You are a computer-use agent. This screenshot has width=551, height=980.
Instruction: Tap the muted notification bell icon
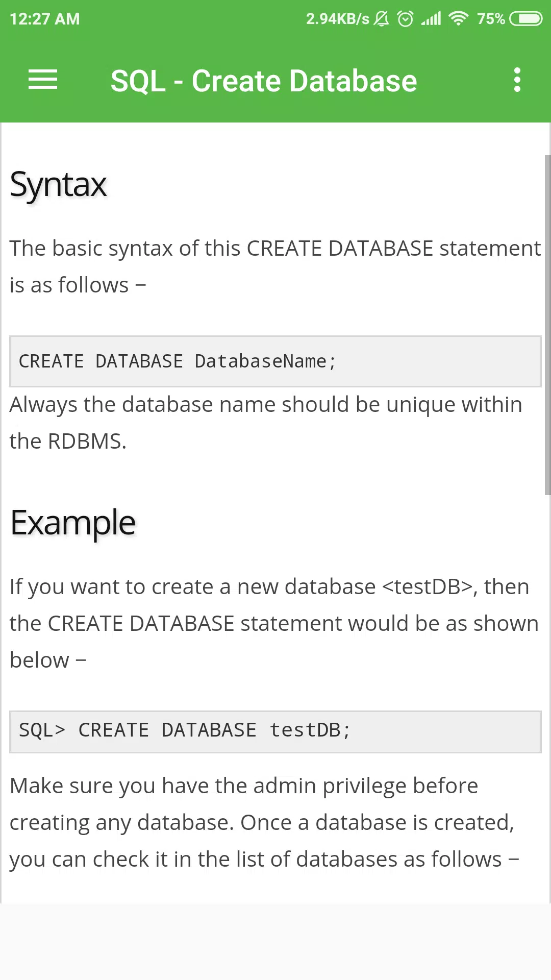point(381,19)
